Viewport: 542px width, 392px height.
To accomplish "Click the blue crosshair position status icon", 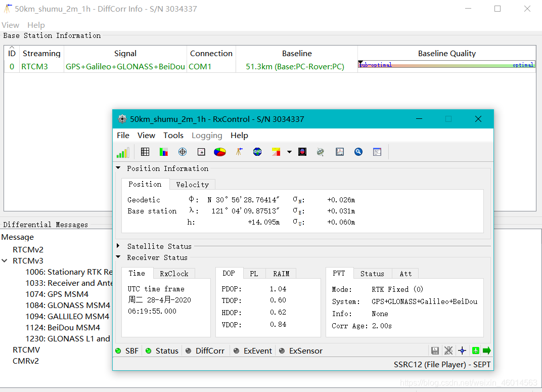I will pyautogui.click(x=462, y=351).
